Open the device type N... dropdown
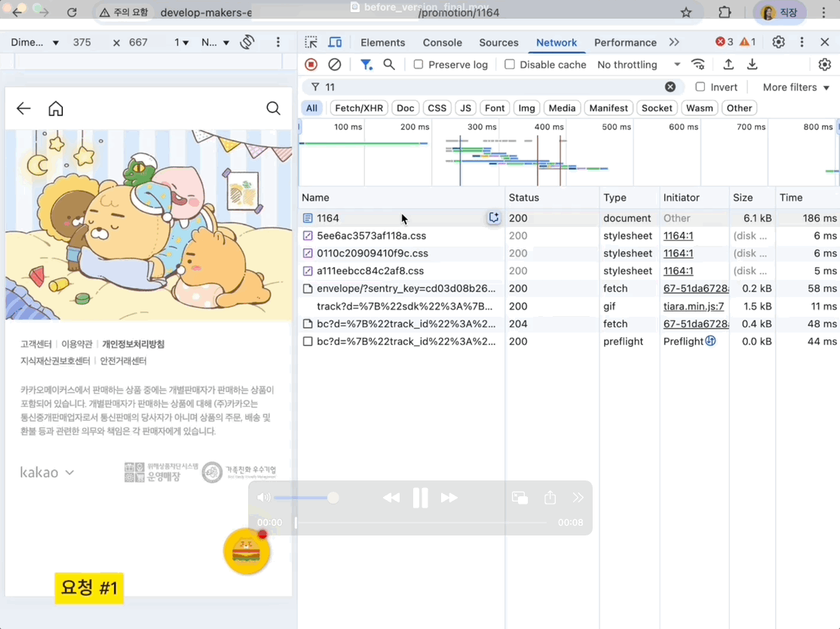Viewport: 840px width, 629px height. point(216,42)
